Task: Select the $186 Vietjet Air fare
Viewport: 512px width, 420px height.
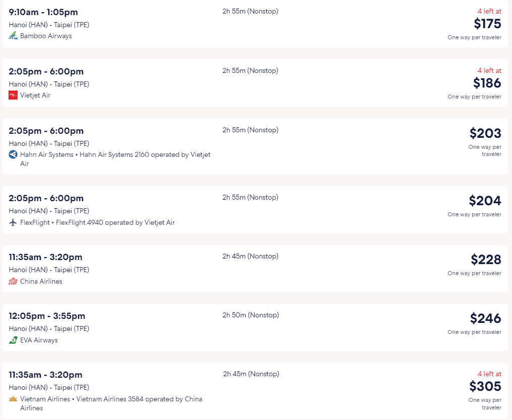Action: [487, 83]
